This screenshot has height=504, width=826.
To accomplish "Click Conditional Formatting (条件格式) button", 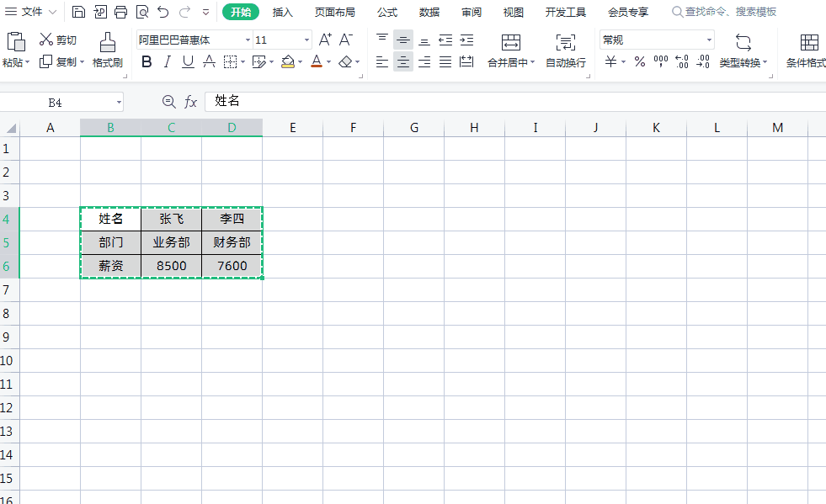I will (807, 50).
